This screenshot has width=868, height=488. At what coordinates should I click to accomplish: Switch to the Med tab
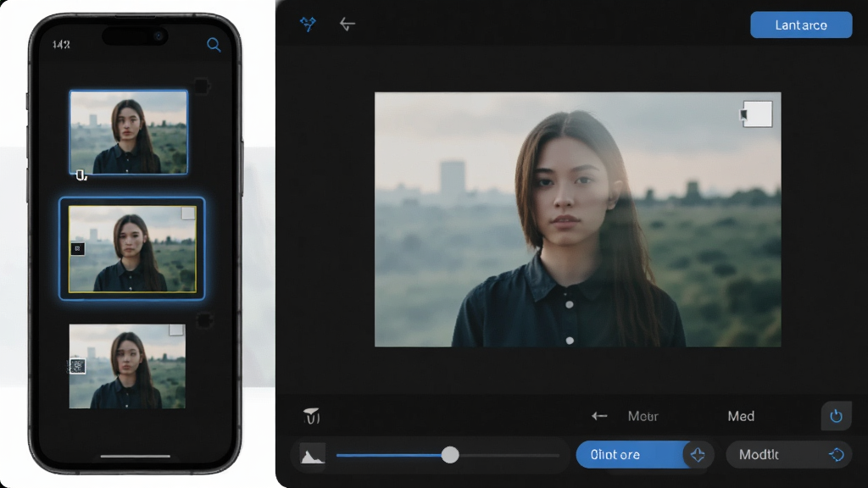coord(741,416)
